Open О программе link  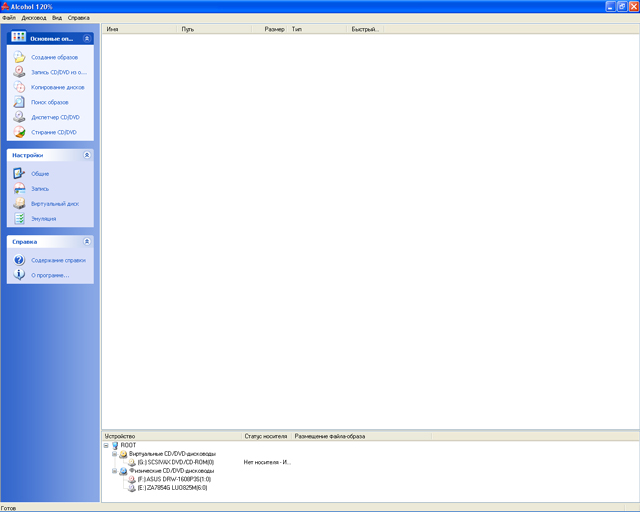pyautogui.click(x=50, y=276)
